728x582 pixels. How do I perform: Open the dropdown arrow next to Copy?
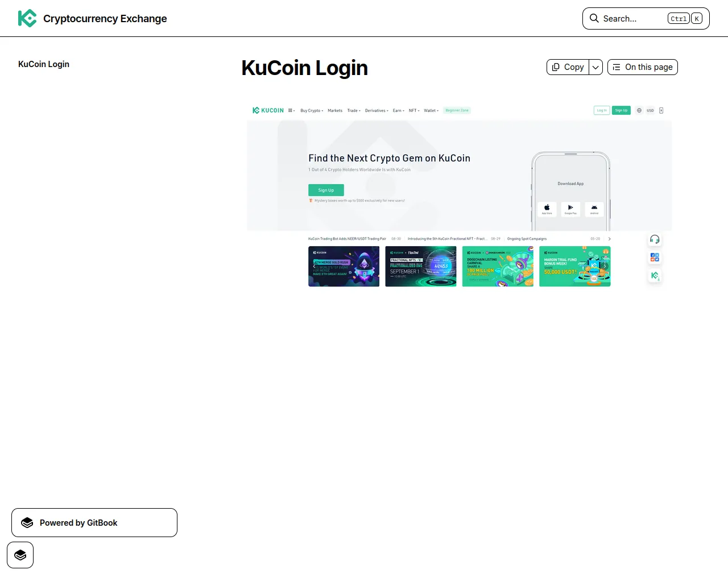tap(595, 67)
